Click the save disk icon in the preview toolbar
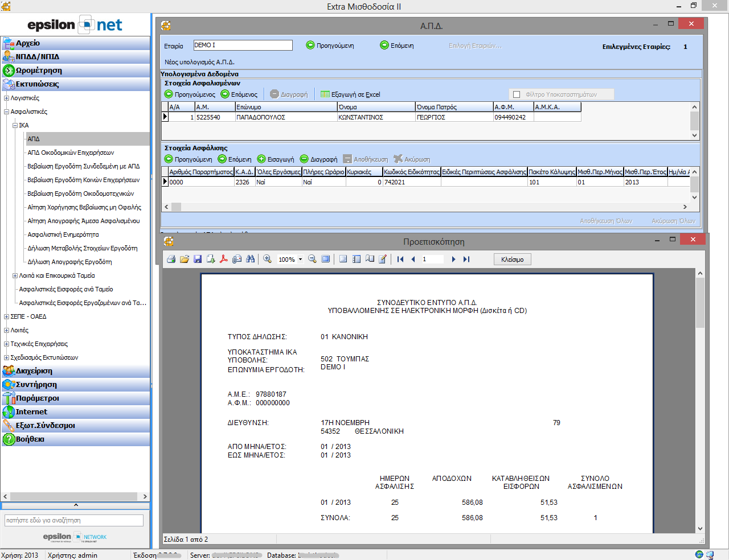 [x=198, y=260]
